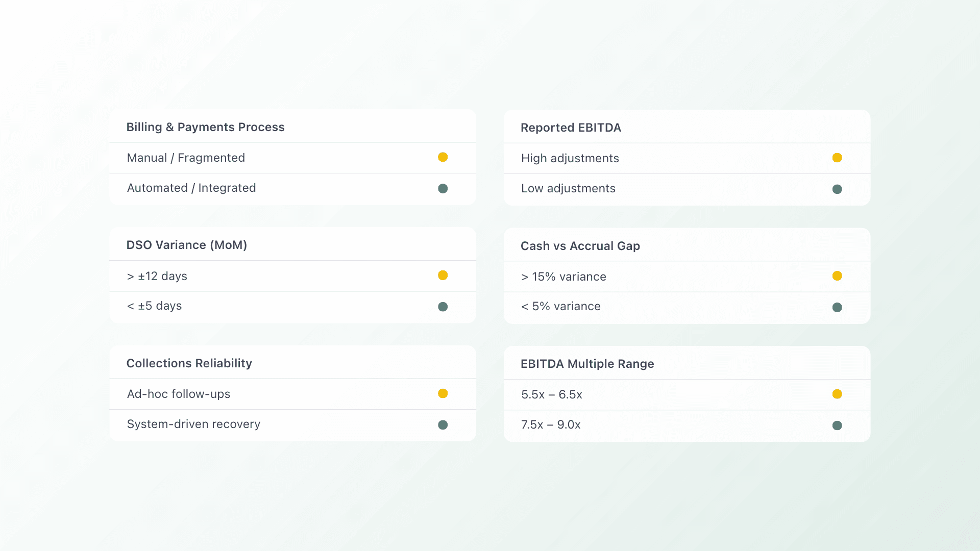Select gray dot for System-driven recovery
980x551 pixels.
(x=443, y=425)
